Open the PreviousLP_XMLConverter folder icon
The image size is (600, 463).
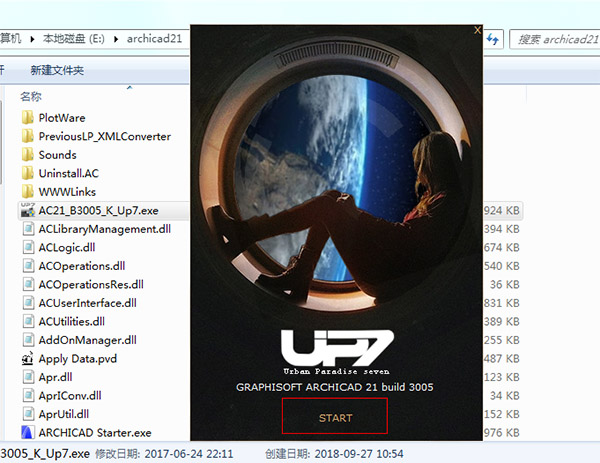(28, 136)
